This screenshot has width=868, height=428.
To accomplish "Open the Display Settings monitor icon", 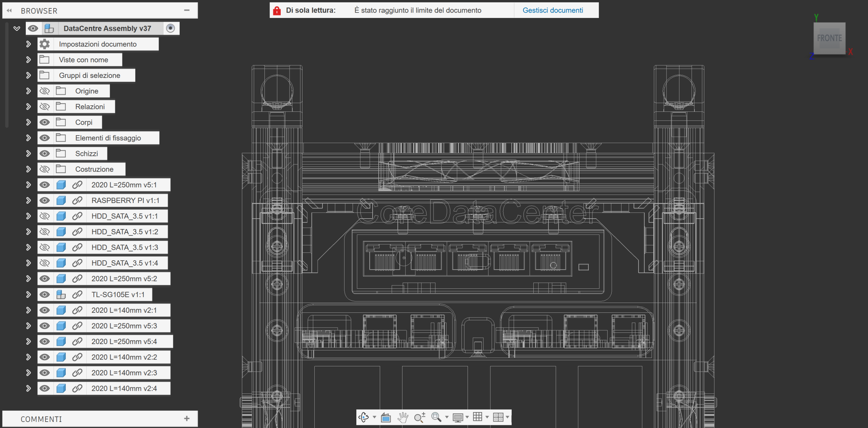I will [x=458, y=417].
